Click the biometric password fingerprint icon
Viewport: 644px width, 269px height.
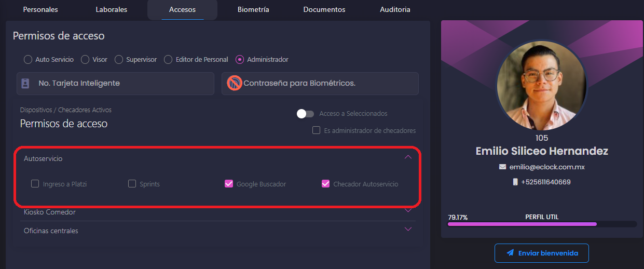pyautogui.click(x=235, y=83)
